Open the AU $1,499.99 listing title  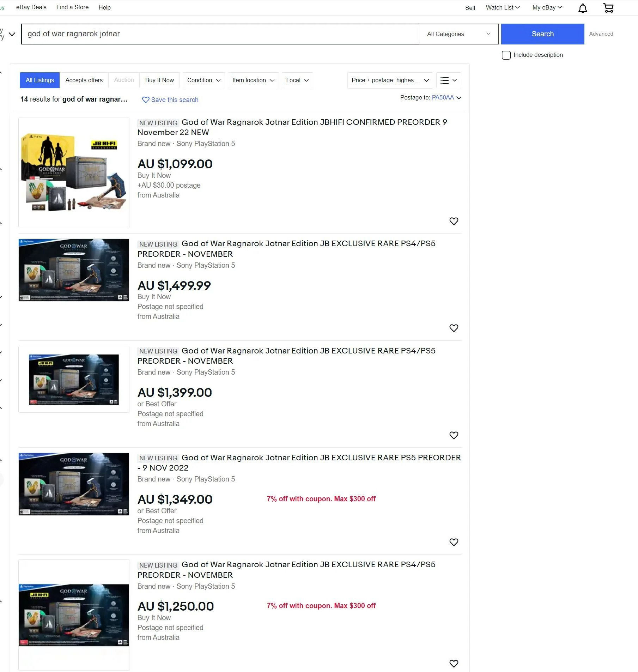click(286, 249)
